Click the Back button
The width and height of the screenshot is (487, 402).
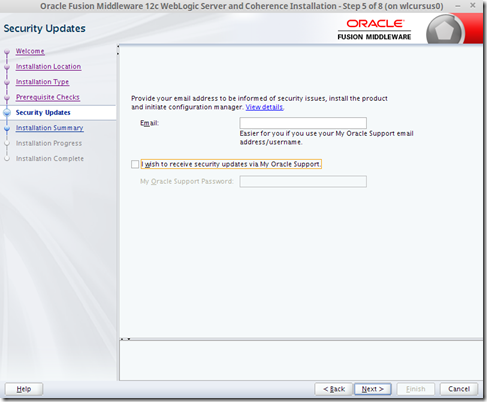pos(333,389)
